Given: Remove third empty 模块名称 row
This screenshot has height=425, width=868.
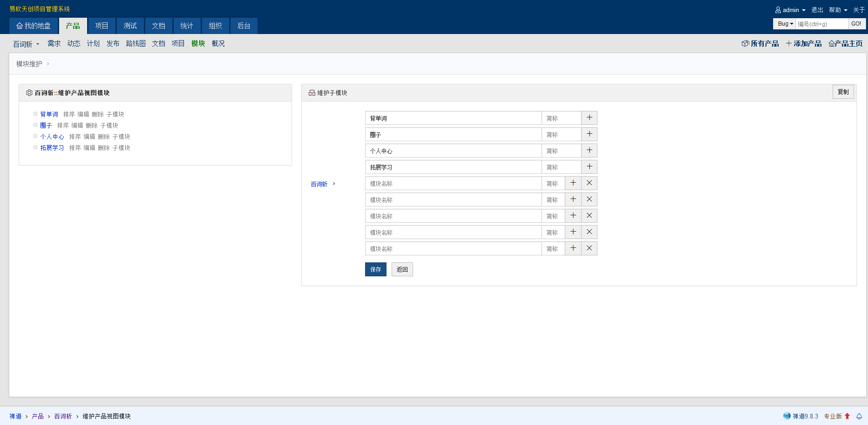Looking at the screenshot, I should pyautogui.click(x=589, y=216).
